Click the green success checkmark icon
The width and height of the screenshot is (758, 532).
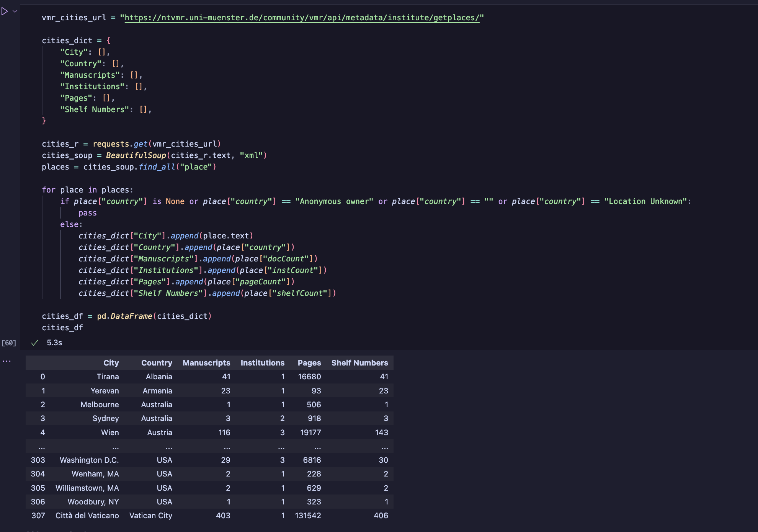click(35, 343)
